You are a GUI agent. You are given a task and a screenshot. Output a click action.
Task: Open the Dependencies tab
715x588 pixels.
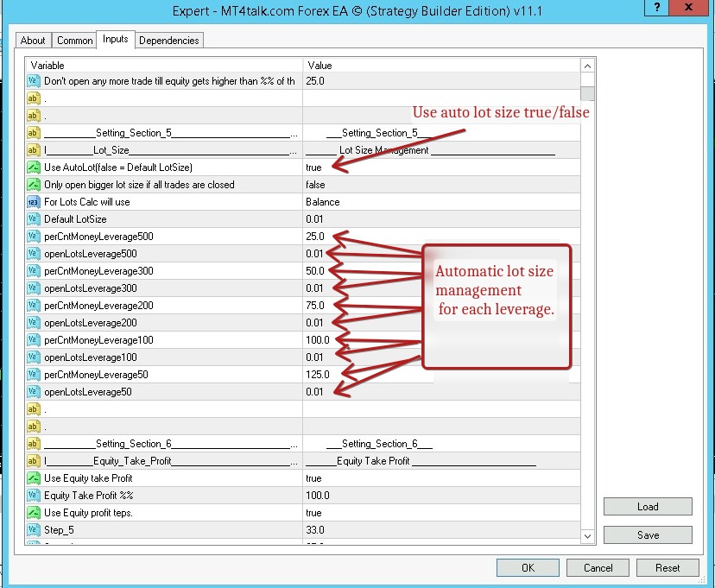click(169, 41)
